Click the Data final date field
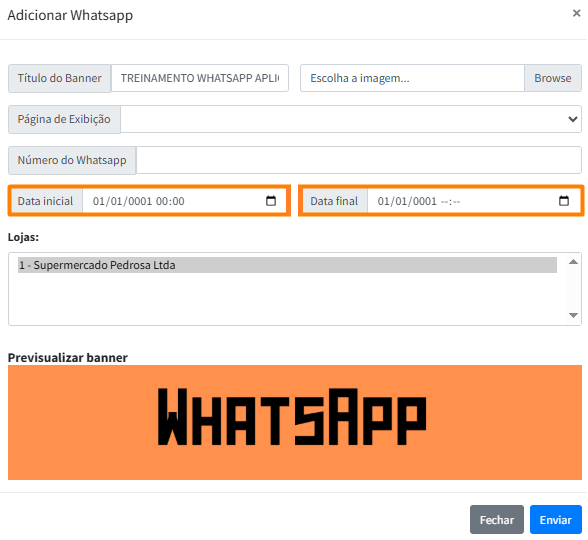Screen dimensions: 588x540 coord(474,201)
